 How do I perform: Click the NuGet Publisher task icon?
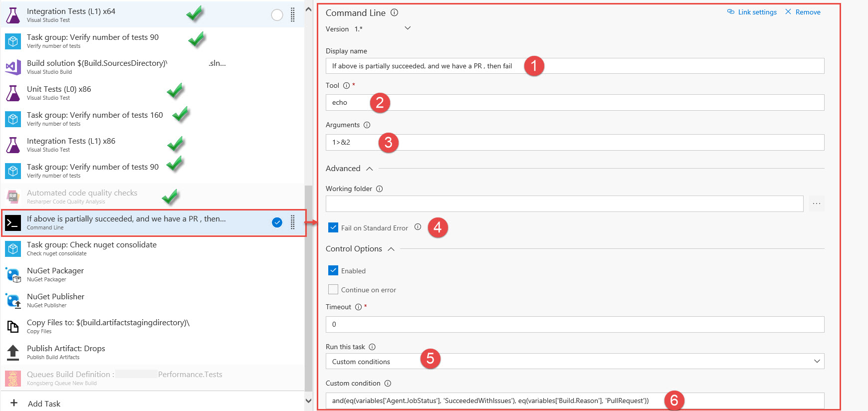13,301
